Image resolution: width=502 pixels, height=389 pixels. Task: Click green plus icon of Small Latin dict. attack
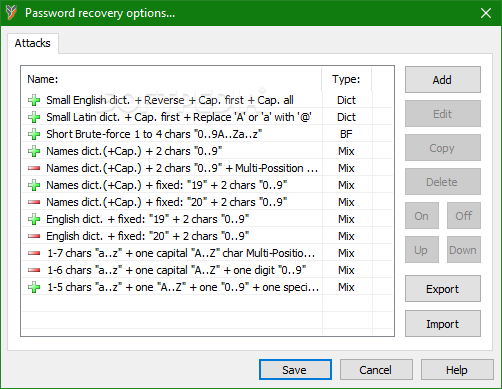tap(34, 117)
